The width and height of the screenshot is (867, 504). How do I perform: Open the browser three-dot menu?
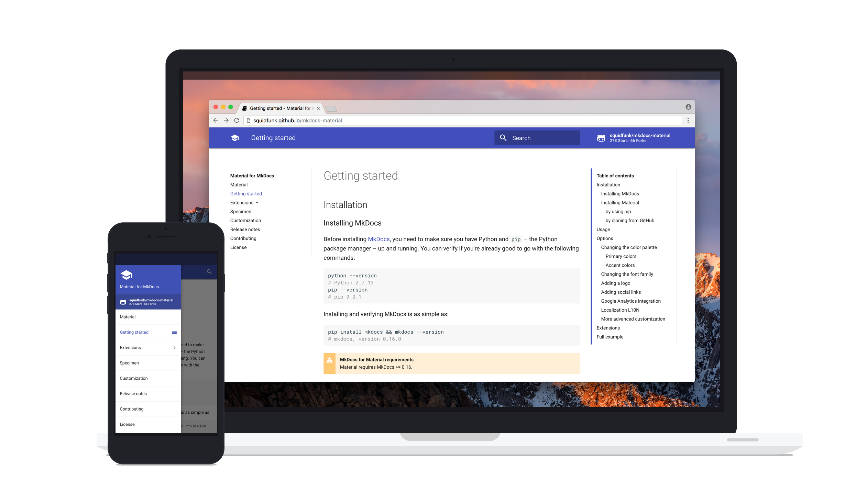coord(688,120)
